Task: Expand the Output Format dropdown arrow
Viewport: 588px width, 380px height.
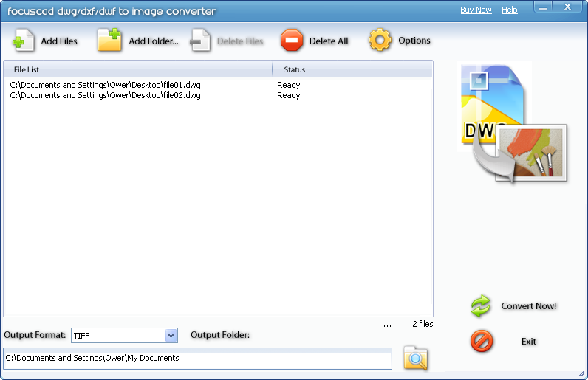Action: 171,336
